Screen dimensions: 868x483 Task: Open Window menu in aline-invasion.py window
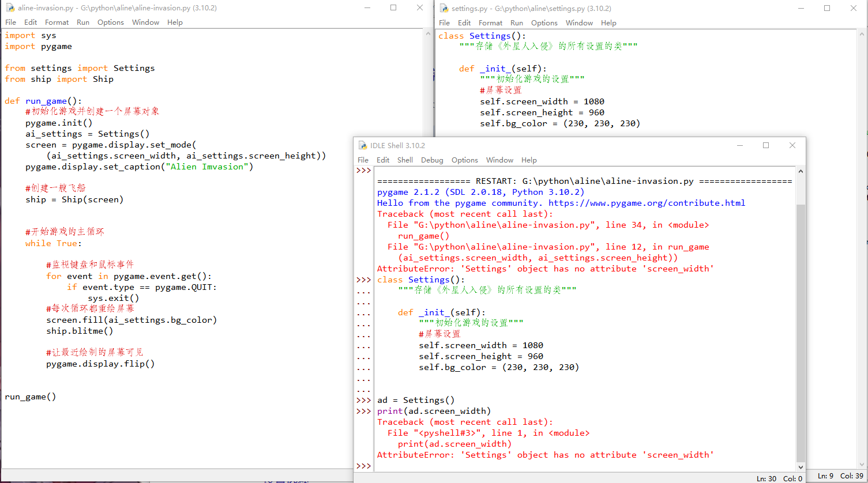tap(145, 22)
